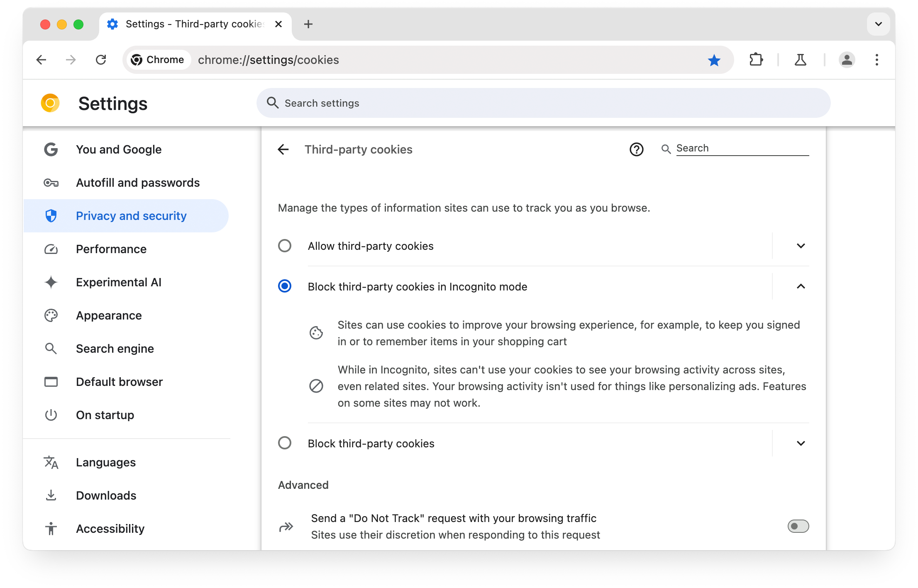Image resolution: width=918 pixels, height=588 pixels.
Task: Expand the Allow third-party cookies dropdown
Action: pos(800,246)
